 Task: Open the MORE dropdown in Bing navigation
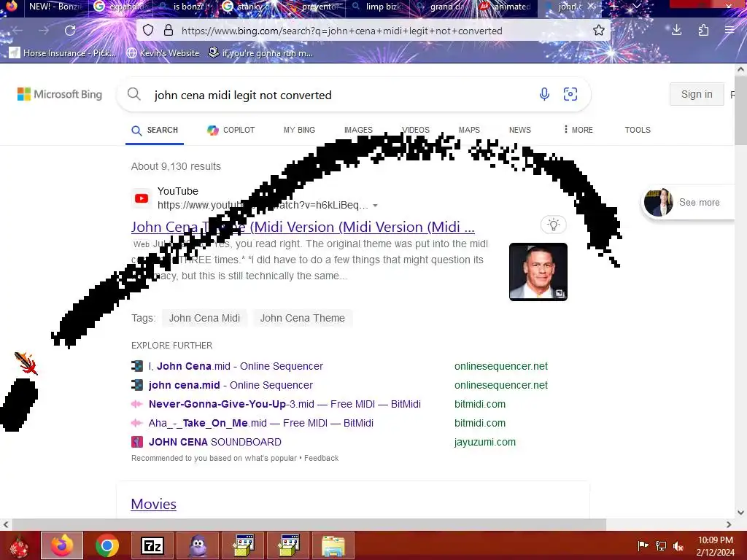[578, 130]
